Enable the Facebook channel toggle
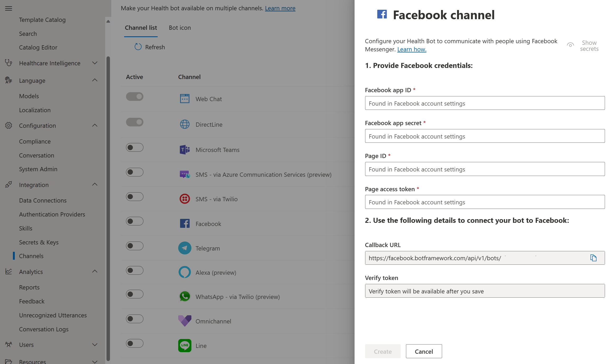Viewport: 610px width, 364px height. (135, 221)
